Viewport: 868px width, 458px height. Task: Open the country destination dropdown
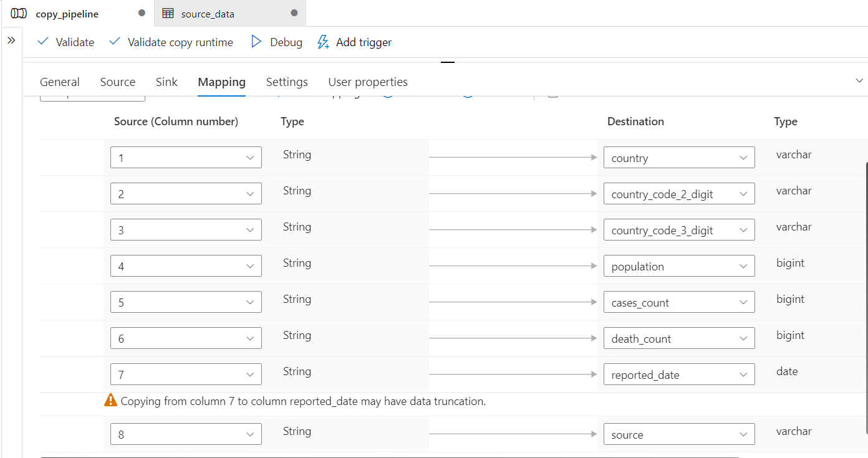coord(679,158)
